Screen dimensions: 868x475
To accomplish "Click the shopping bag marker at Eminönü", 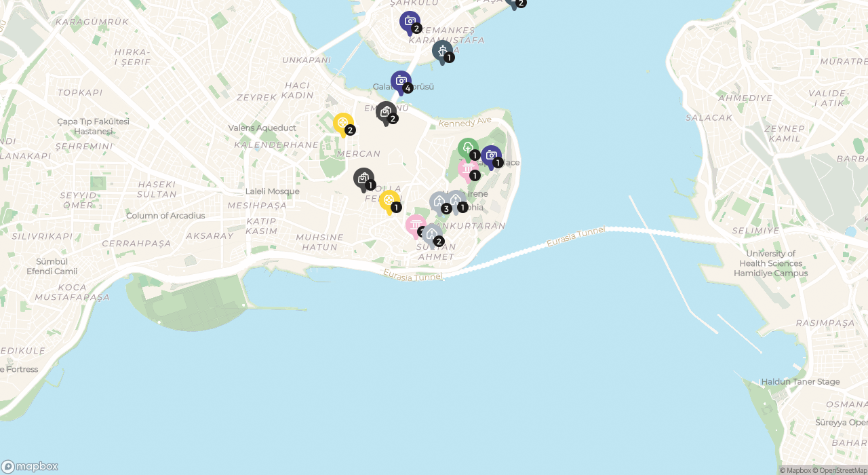I will 386,113.
